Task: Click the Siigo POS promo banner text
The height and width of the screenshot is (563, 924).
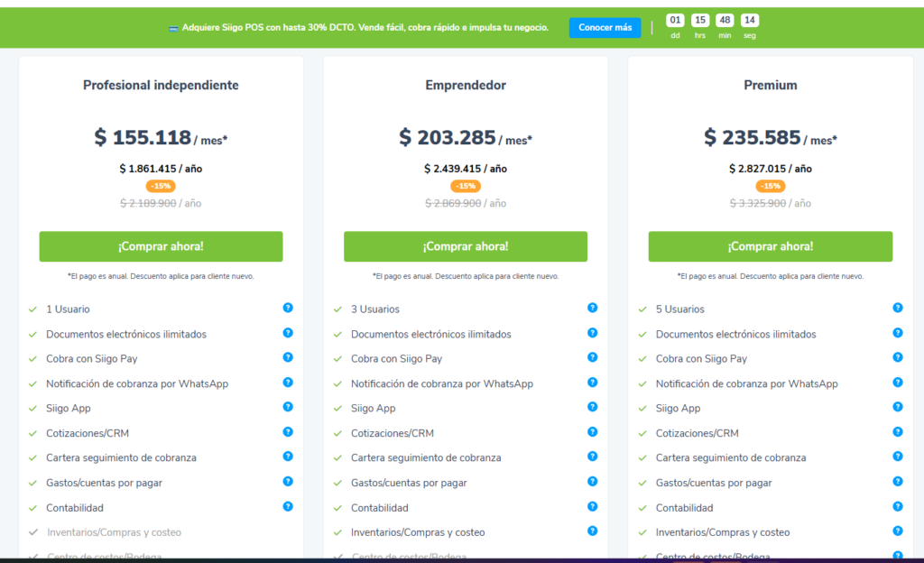Action: (365, 28)
